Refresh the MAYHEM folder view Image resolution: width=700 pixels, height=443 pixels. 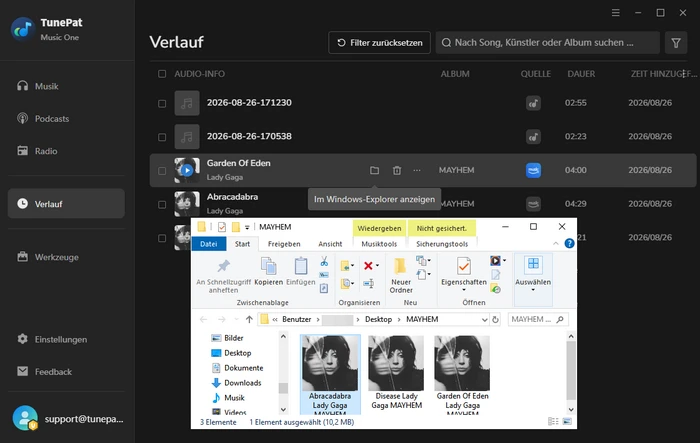(496, 319)
